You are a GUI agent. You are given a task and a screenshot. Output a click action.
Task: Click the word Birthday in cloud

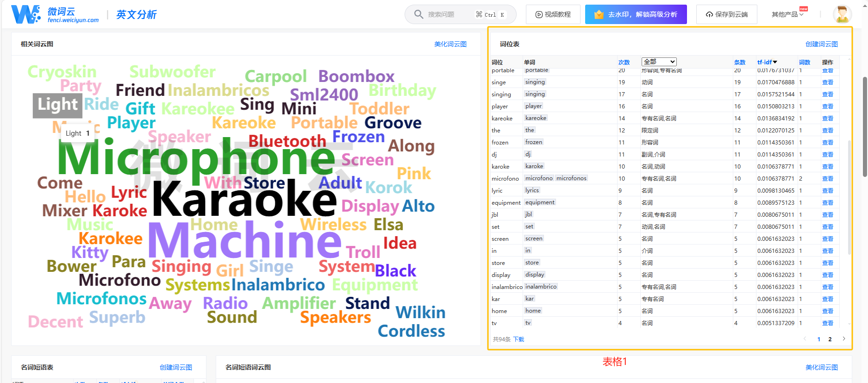[402, 91]
